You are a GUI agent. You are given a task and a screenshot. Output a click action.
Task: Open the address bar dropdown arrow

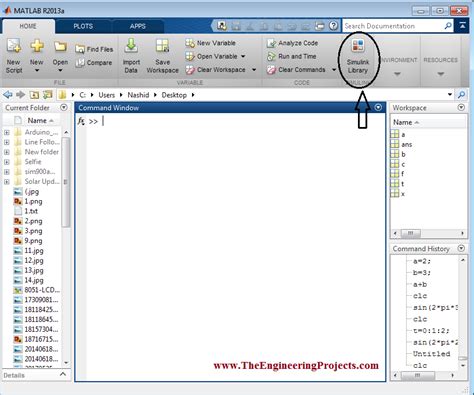450,95
